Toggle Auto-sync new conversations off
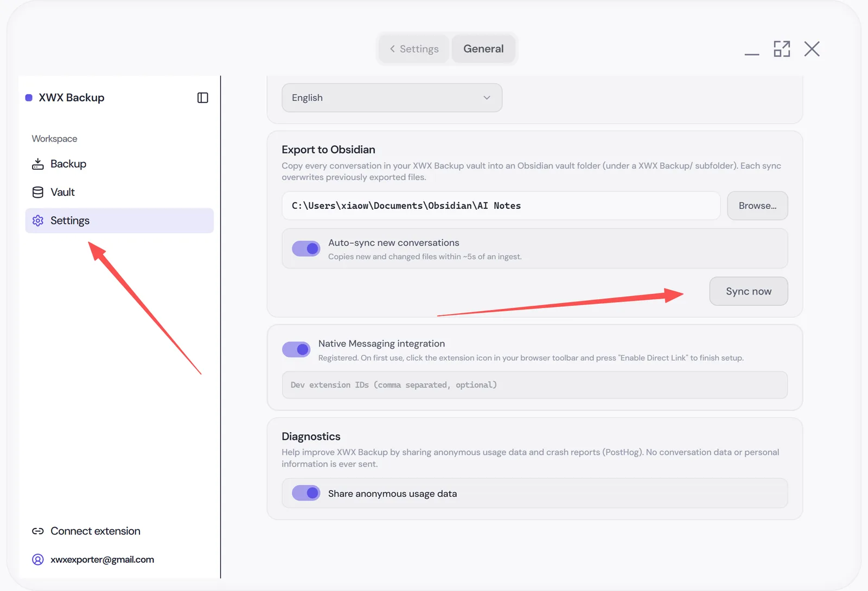The width and height of the screenshot is (868, 591). [x=306, y=249]
